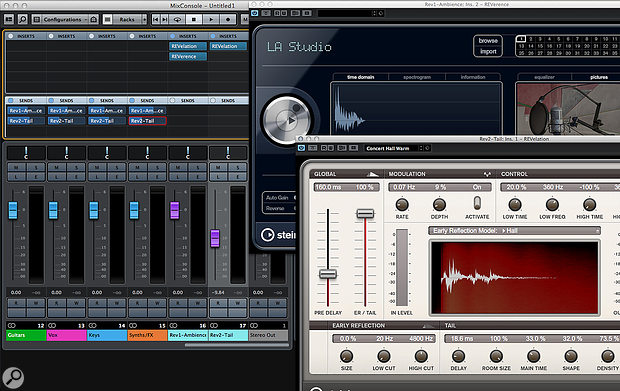Switch to the time domain tab
Viewport: 620px width, 391px height.
(x=361, y=77)
